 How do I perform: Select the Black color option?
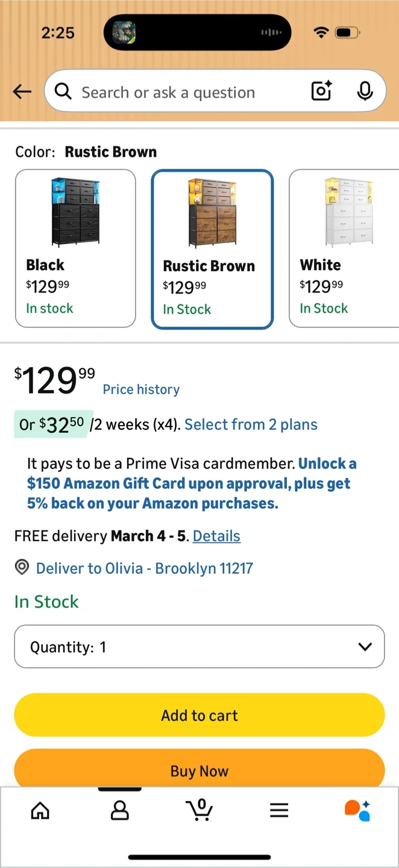(75, 248)
